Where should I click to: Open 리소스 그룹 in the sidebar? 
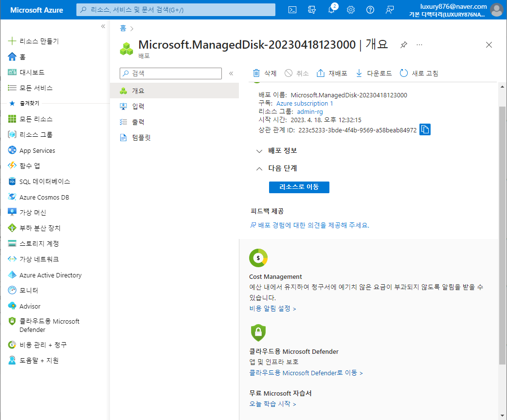coord(30,134)
